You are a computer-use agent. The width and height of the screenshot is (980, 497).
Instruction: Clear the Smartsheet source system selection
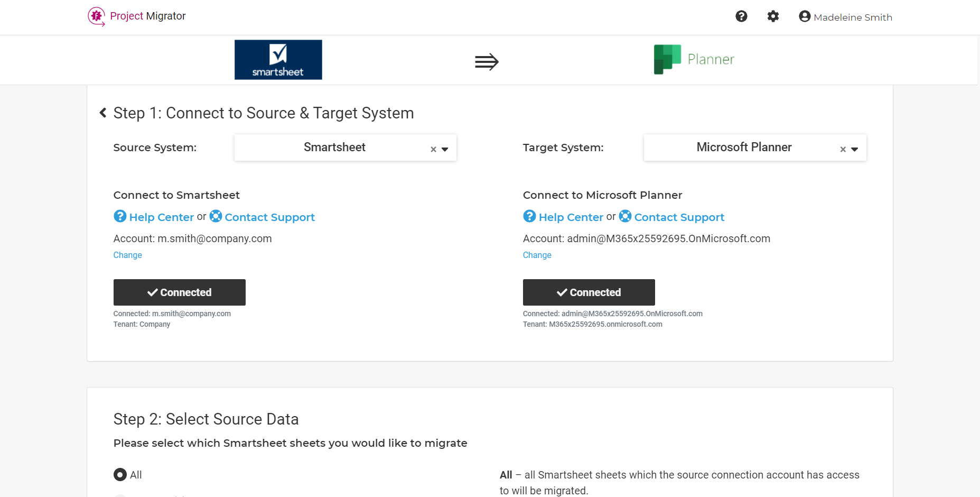click(433, 150)
